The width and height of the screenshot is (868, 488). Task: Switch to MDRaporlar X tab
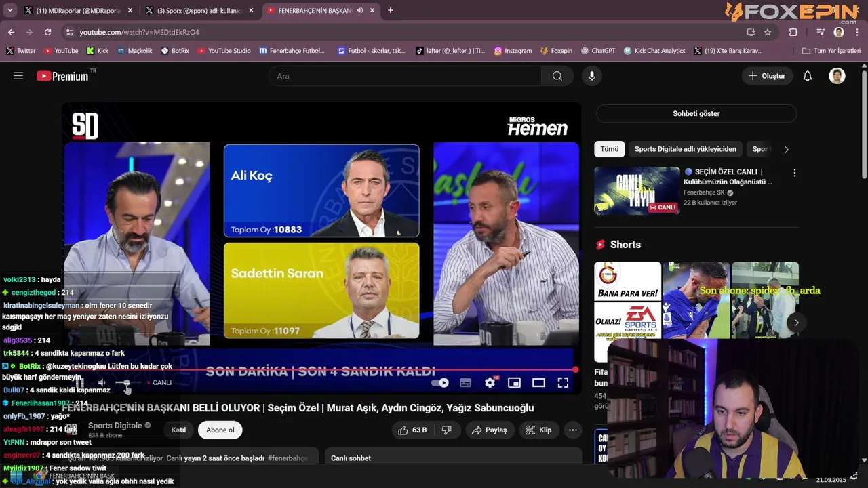tap(78, 10)
